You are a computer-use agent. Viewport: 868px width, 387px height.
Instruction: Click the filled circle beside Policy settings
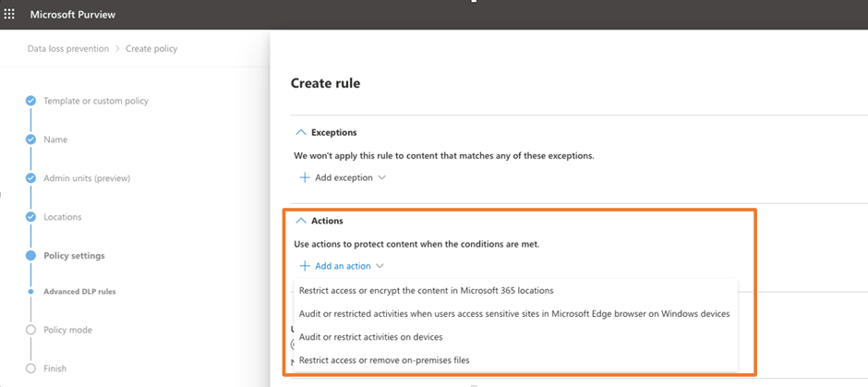[x=31, y=256]
